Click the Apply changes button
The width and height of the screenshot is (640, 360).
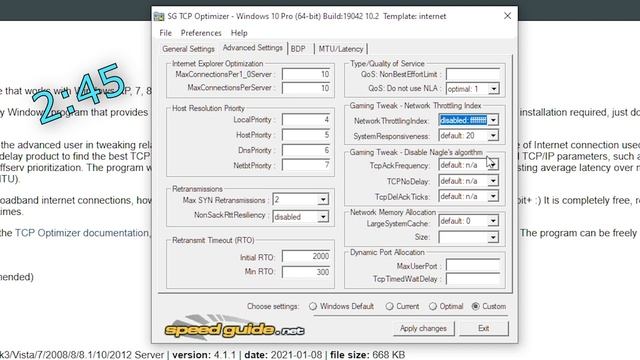423,328
